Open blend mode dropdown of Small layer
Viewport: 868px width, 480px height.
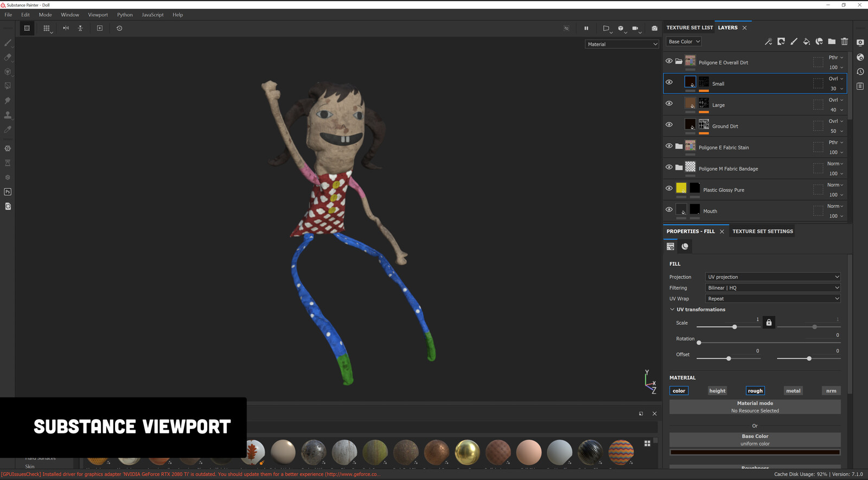[835, 79]
